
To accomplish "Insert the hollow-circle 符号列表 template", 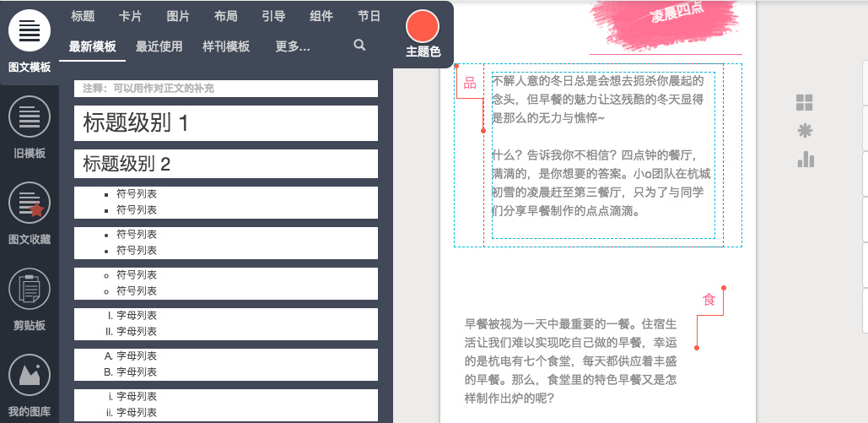I will coord(226,284).
